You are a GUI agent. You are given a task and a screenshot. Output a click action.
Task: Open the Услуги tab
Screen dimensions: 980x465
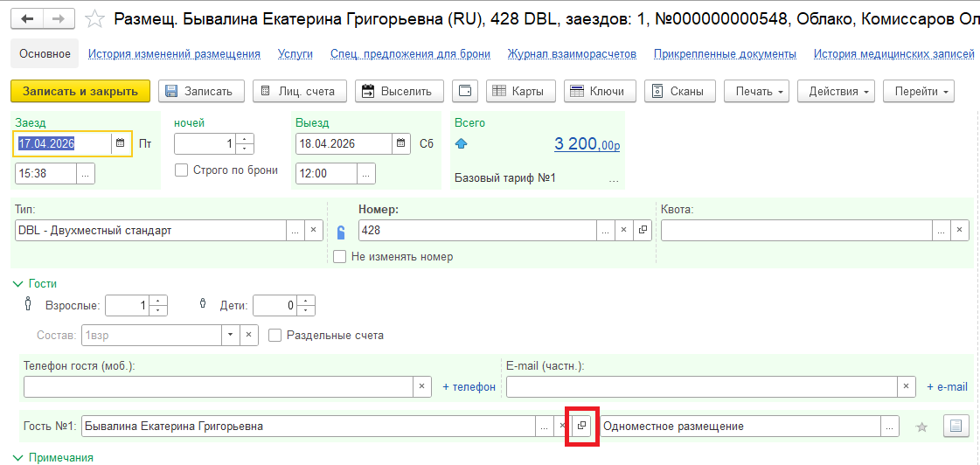[x=295, y=54]
